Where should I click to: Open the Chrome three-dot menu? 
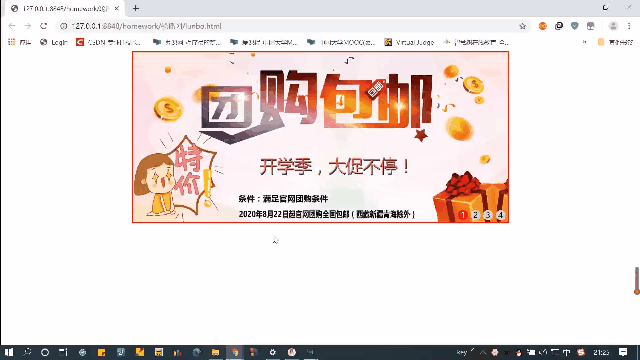(x=629, y=26)
